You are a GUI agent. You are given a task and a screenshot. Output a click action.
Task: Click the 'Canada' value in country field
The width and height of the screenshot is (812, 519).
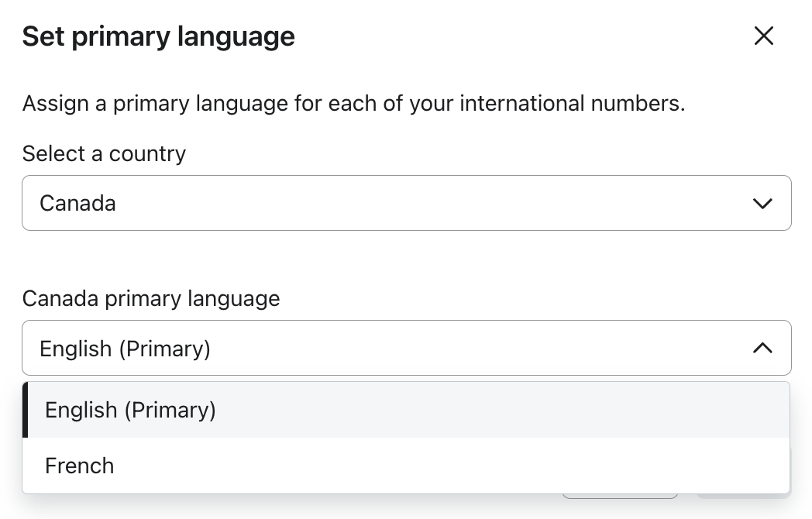[x=77, y=203]
